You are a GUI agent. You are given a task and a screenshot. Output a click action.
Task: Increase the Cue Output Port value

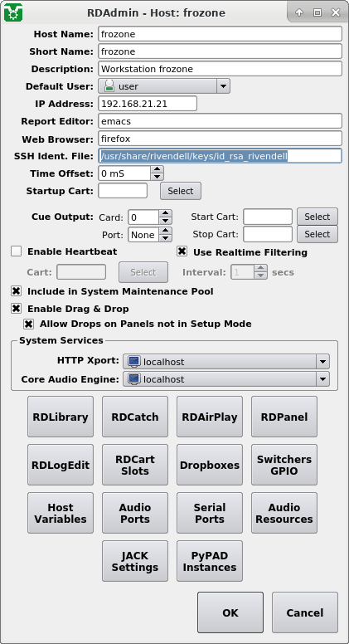click(165, 231)
